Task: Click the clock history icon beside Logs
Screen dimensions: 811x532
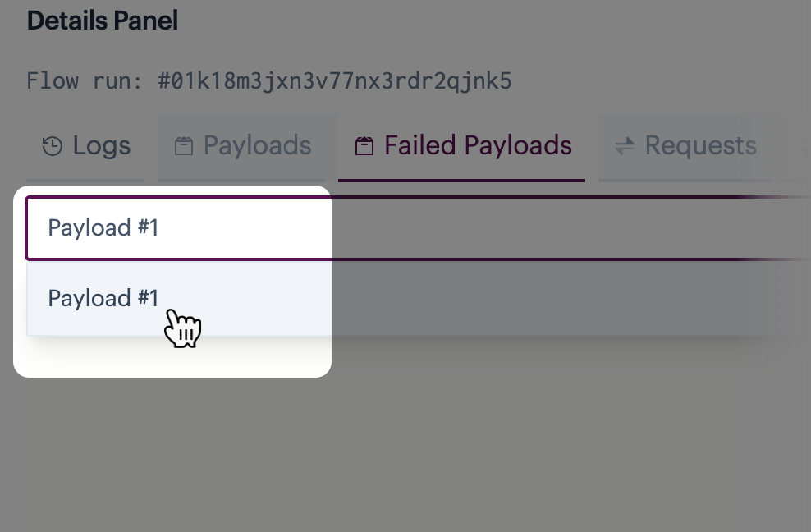Action: [x=53, y=146]
